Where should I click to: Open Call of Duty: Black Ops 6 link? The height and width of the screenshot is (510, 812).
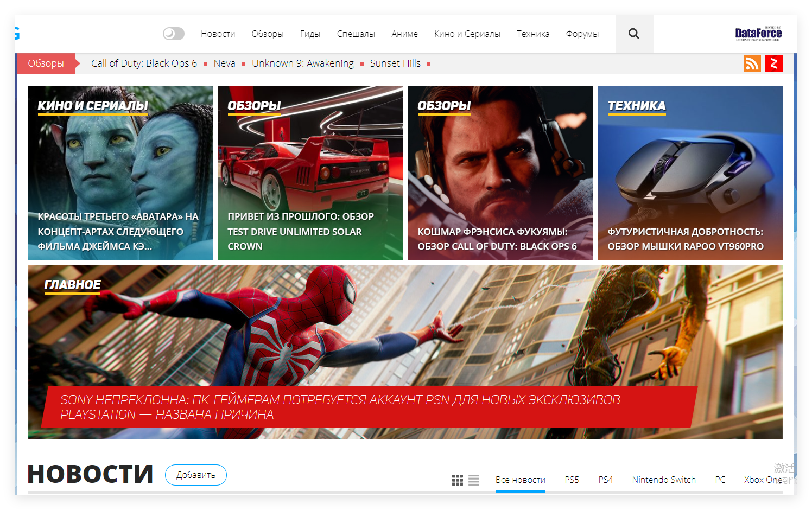tap(144, 63)
